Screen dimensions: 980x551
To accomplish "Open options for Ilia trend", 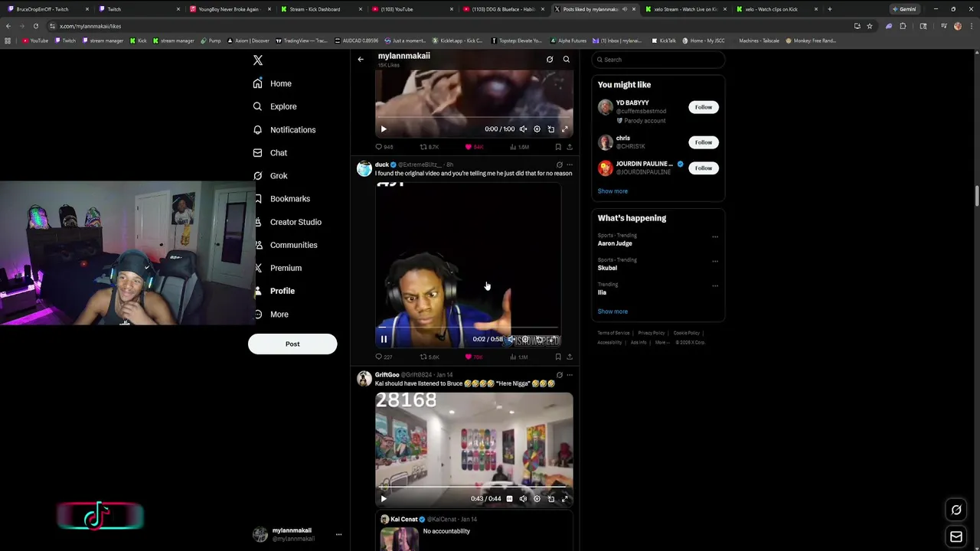I will coord(715,285).
